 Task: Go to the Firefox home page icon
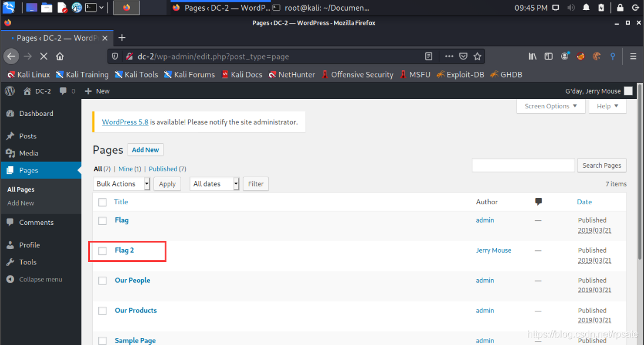pyautogui.click(x=60, y=57)
